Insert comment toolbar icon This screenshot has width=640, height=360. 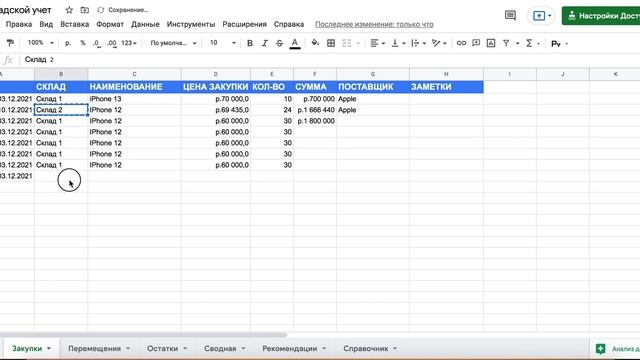(x=476, y=43)
